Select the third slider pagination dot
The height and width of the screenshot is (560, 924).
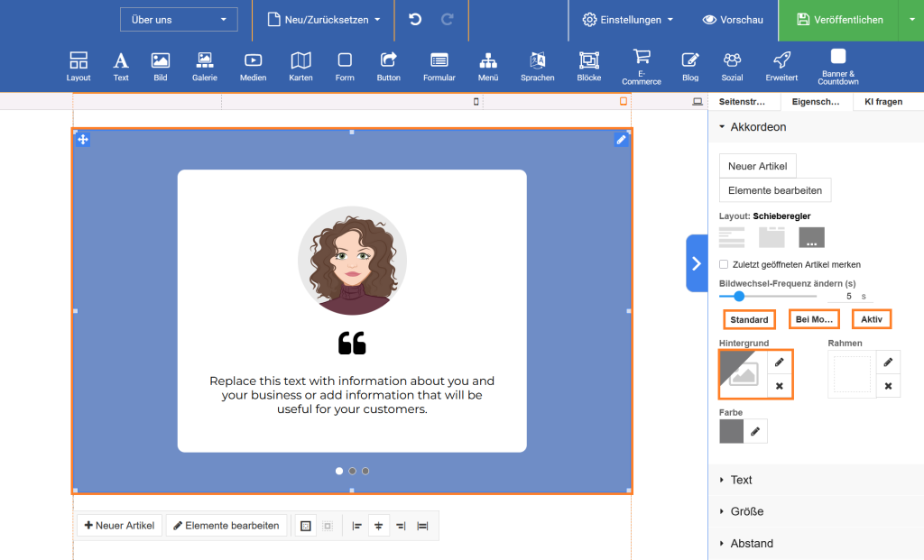point(365,471)
